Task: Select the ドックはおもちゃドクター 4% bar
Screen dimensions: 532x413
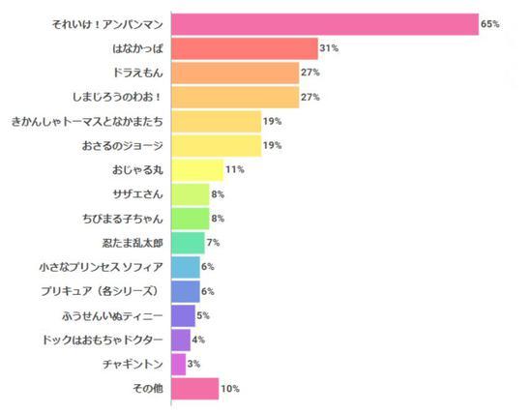Action: click(181, 339)
